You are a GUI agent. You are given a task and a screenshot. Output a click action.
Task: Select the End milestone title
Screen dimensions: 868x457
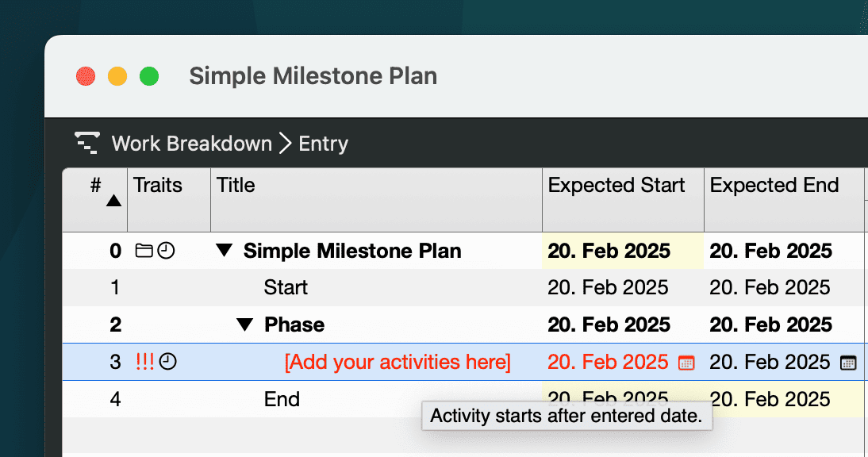pos(282,398)
